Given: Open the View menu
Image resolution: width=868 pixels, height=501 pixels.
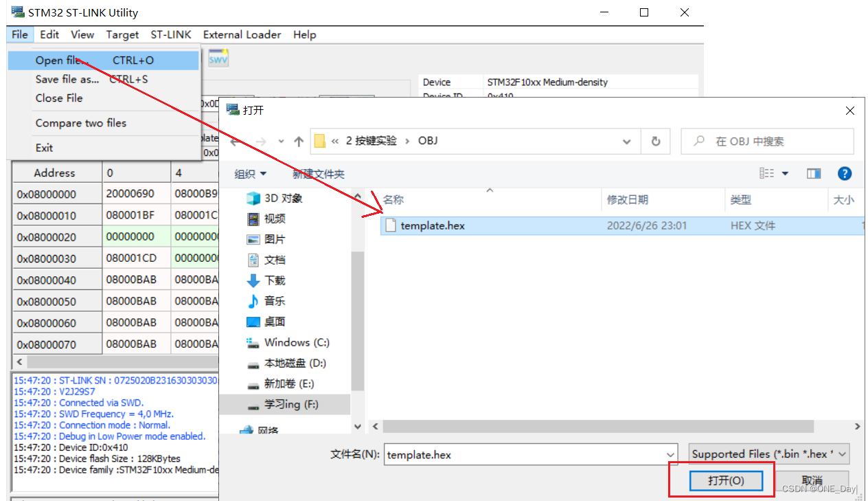Looking at the screenshot, I should pyautogui.click(x=82, y=34).
